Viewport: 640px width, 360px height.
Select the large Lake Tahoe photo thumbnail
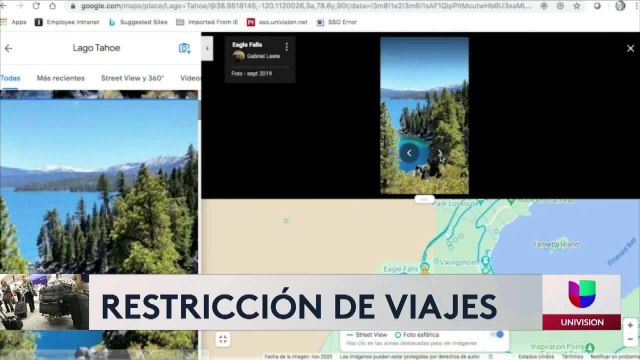point(99,187)
